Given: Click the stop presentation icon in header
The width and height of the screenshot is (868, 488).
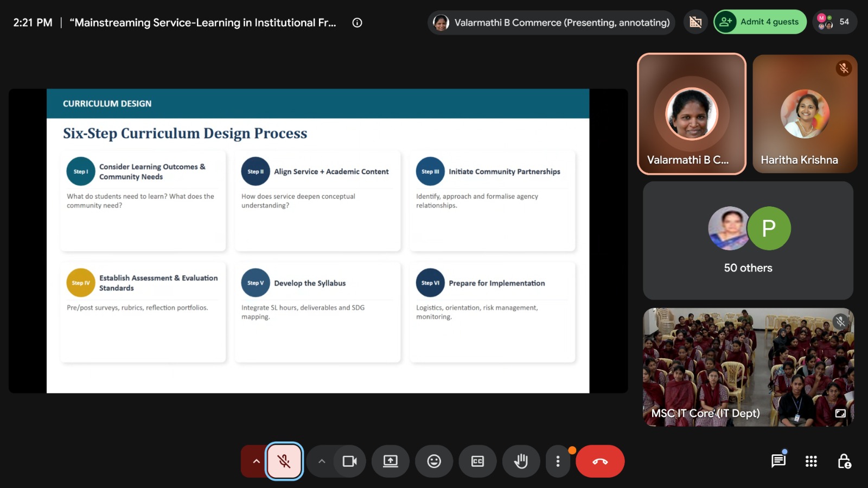Looking at the screenshot, I should [695, 22].
